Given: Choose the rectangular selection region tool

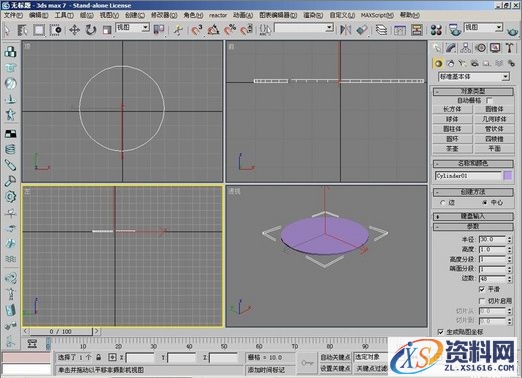Looking at the screenshot, I should 39,30.
